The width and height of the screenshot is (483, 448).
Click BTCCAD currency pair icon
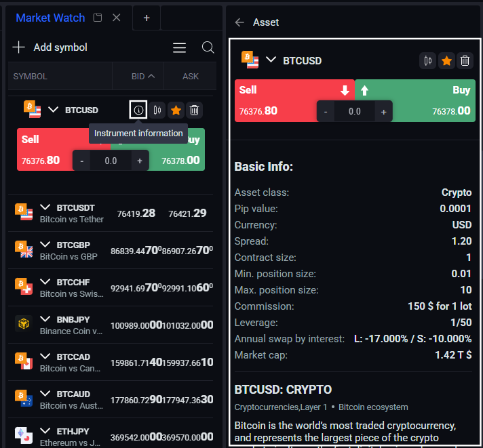click(x=24, y=361)
